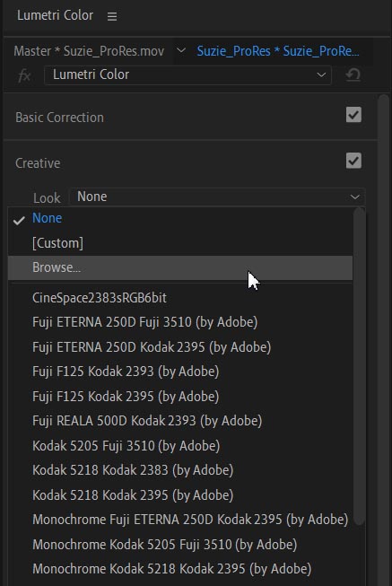Choose Browse... in Look list
The image size is (392, 586).
pyautogui.click(x=180, y=267)
